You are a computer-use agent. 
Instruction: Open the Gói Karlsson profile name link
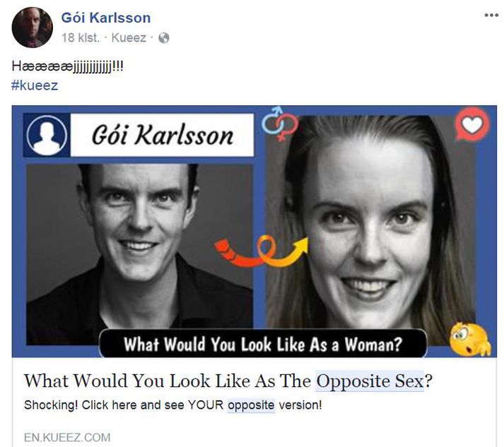click(106, 18)
